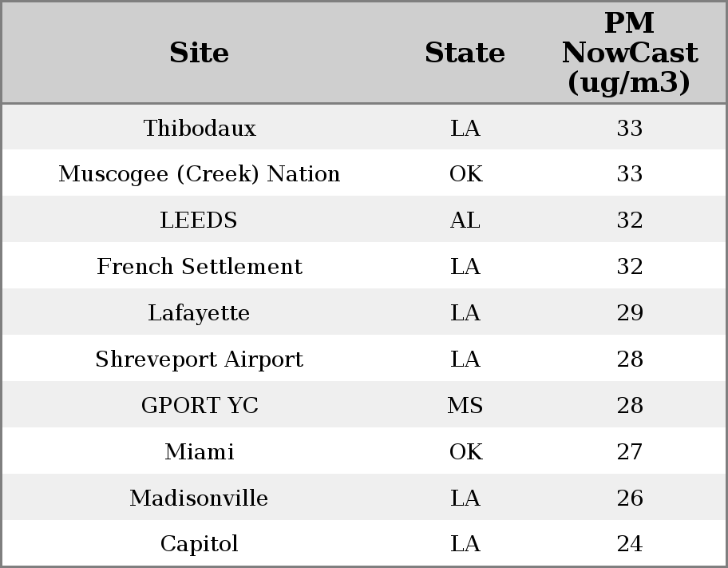This screenshot has height=568, width=728.
Task: Select Muscogee (Creek) Nation site cell
Action: [200, 174]
